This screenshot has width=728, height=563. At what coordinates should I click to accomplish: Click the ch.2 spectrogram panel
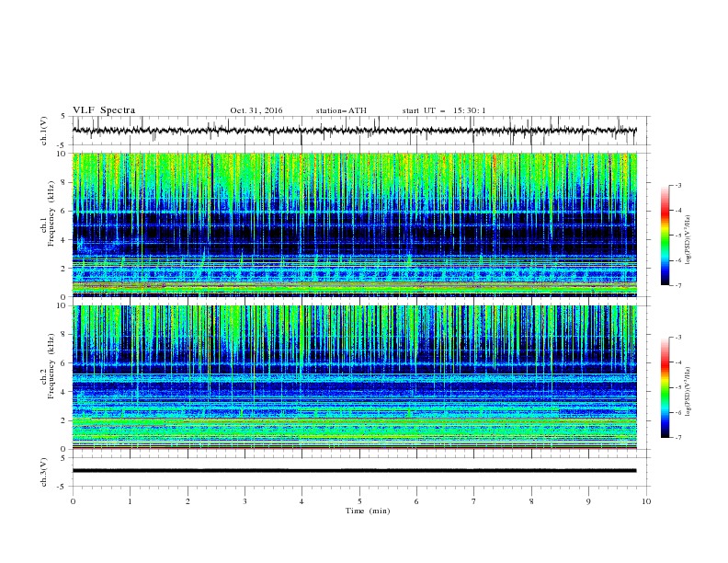click(355, 377)
